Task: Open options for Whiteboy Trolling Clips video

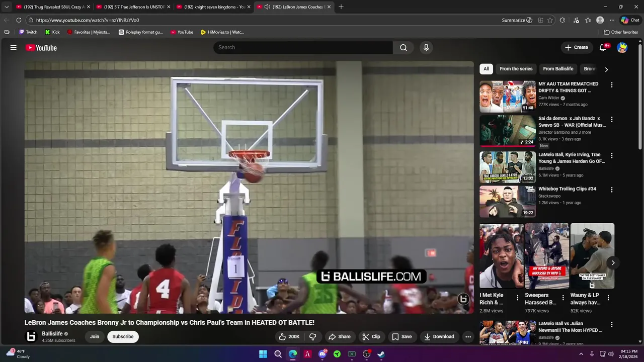Action: pos(612,190)
